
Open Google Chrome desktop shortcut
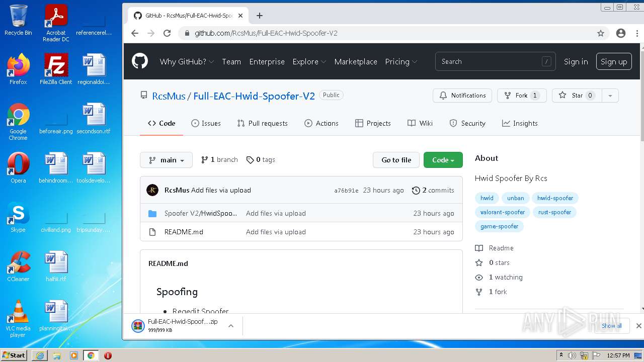pyautogui.click(x=18, y=122)
